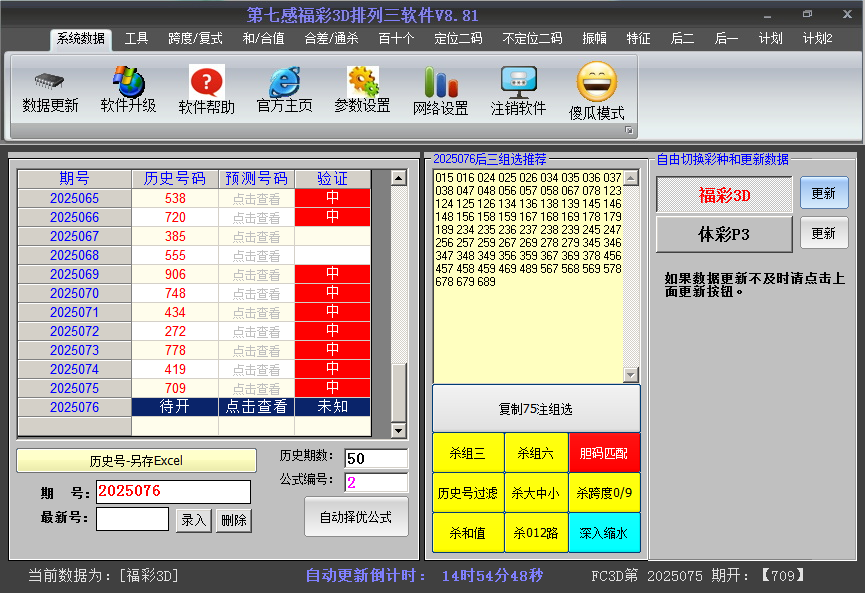The image size is (865, 593).
Task: Focus the 期号 input field
Action: [x=173, y=492]
